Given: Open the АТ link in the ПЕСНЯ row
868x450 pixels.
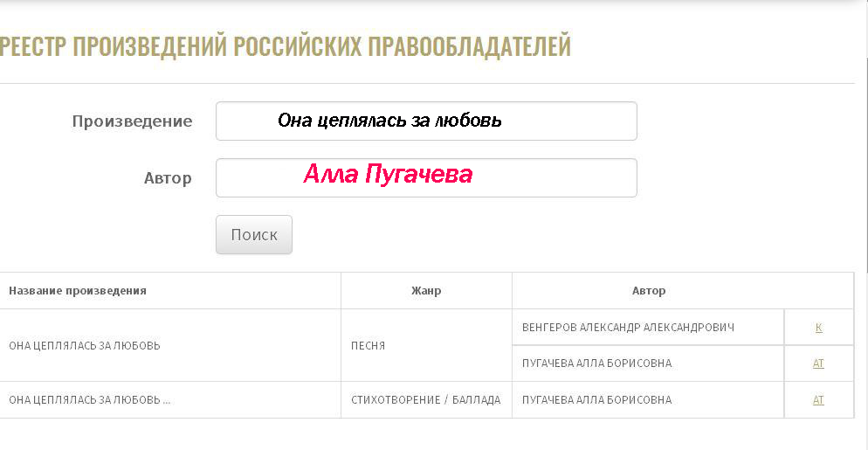Looking at the screenshot, I should tap(818, 363).
